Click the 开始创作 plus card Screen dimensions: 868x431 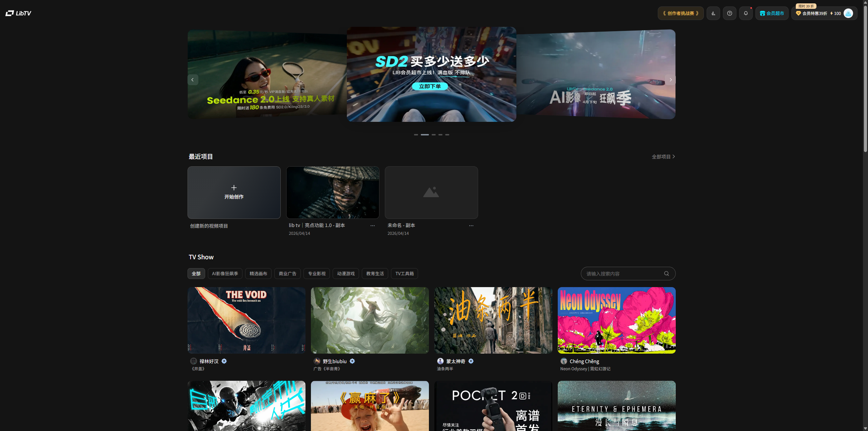pos(234,192)
